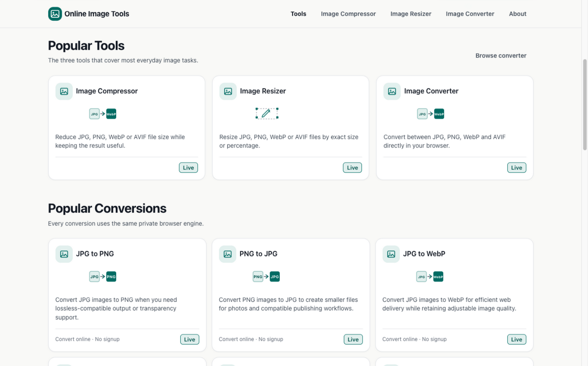This screenshot has height=366, width=588.
Task: Click the Live badge on Image Compressor
Action: click(x=189, y=167)
